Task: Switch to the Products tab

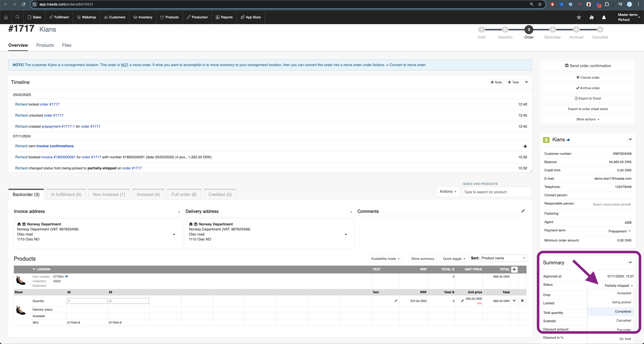Action: tap(45, 45)
